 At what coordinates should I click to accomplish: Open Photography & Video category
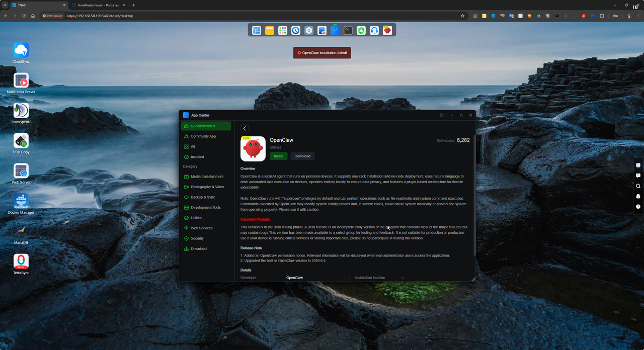click(x=206, y=187)
